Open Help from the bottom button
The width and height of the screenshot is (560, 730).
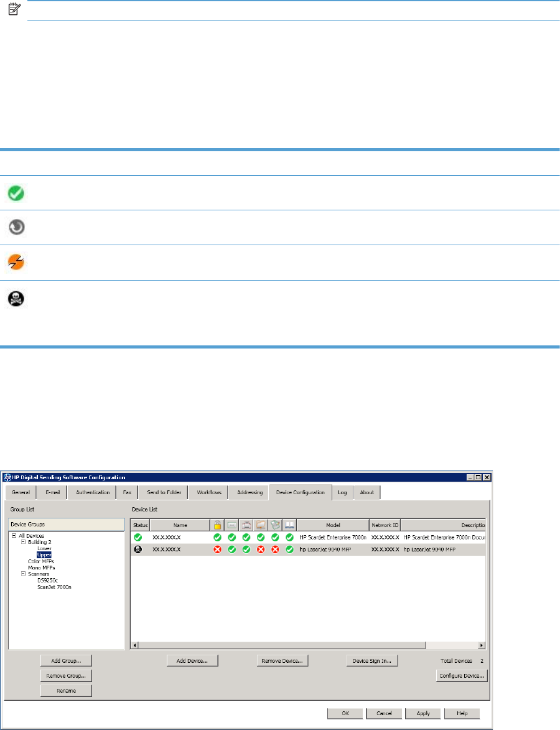coord(462,713)
